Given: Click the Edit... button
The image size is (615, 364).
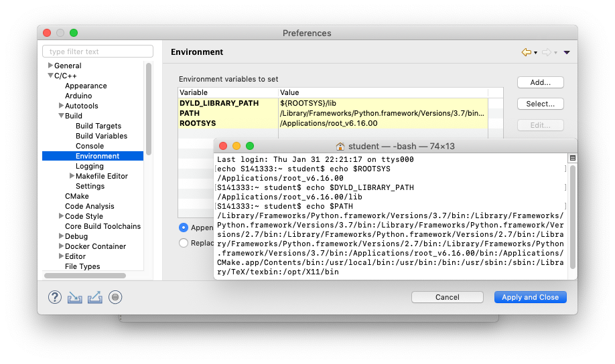Looking at the screenshot, I should pyautogui.click(x=541, y=125).
